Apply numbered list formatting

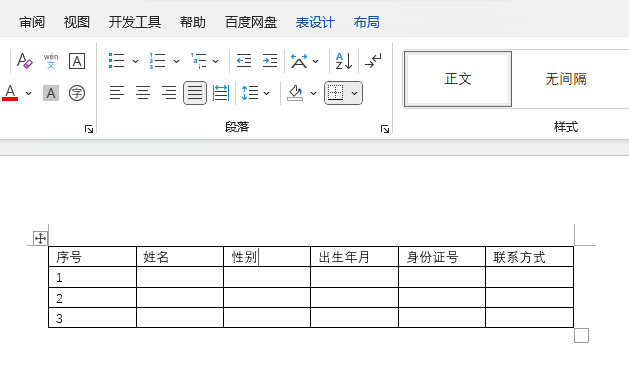[157, 61]
